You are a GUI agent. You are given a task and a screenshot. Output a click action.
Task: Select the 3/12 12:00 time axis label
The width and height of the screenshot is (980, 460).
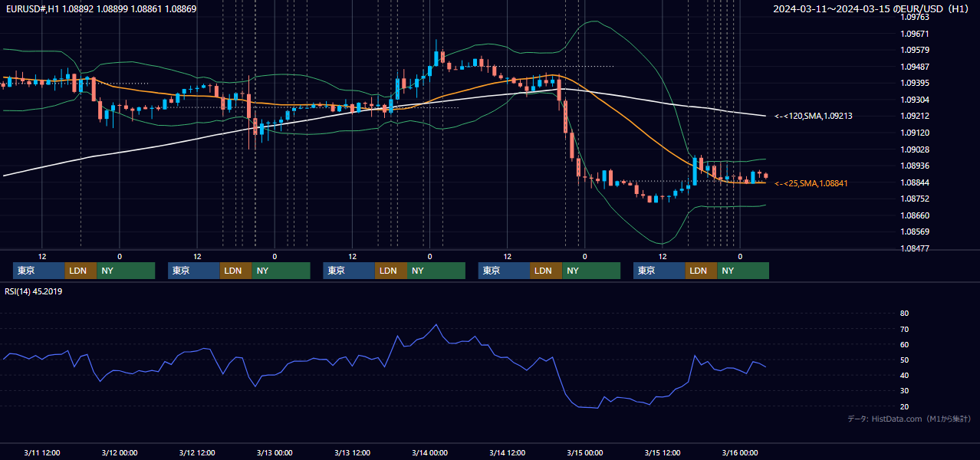(197, 452)
